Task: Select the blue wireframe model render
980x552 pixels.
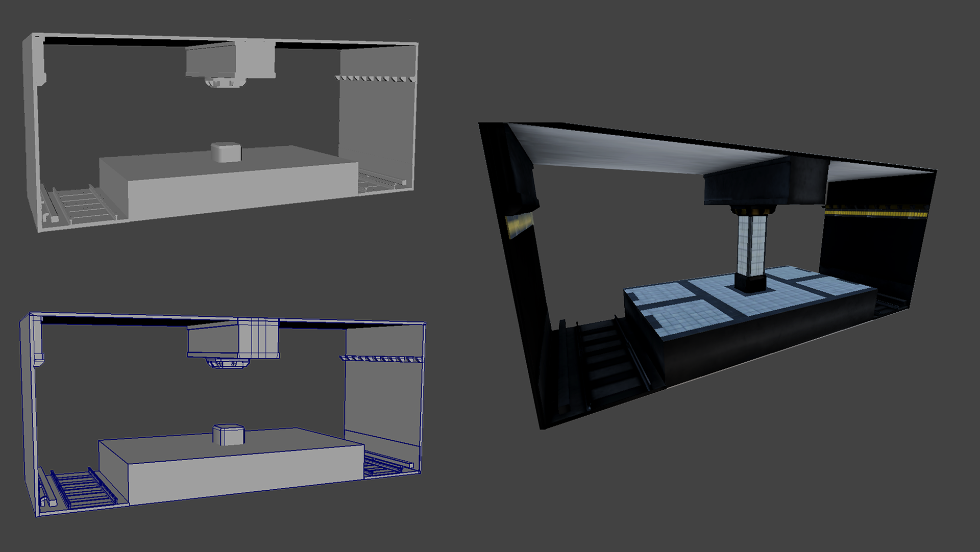Action: pos(223,414)
